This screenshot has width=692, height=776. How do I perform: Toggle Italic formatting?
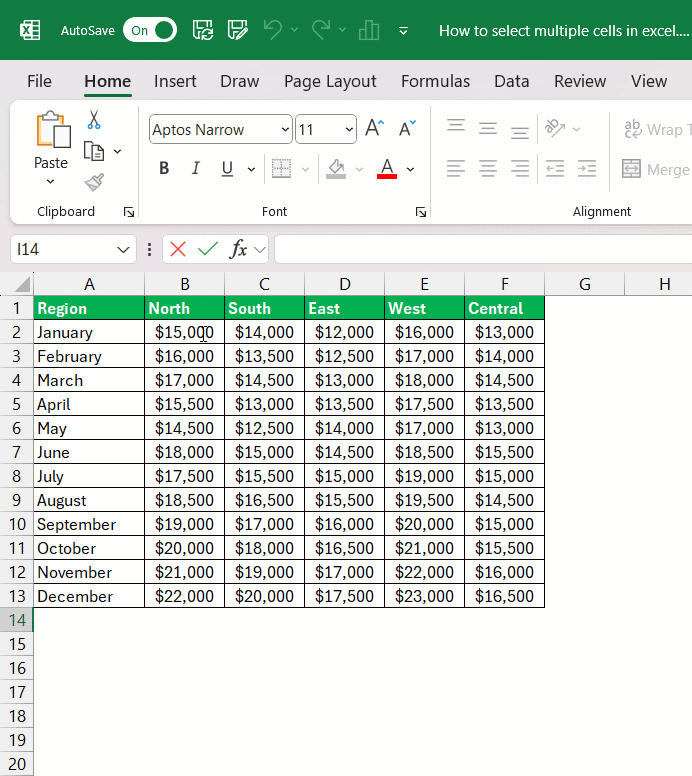pos(196,169)
